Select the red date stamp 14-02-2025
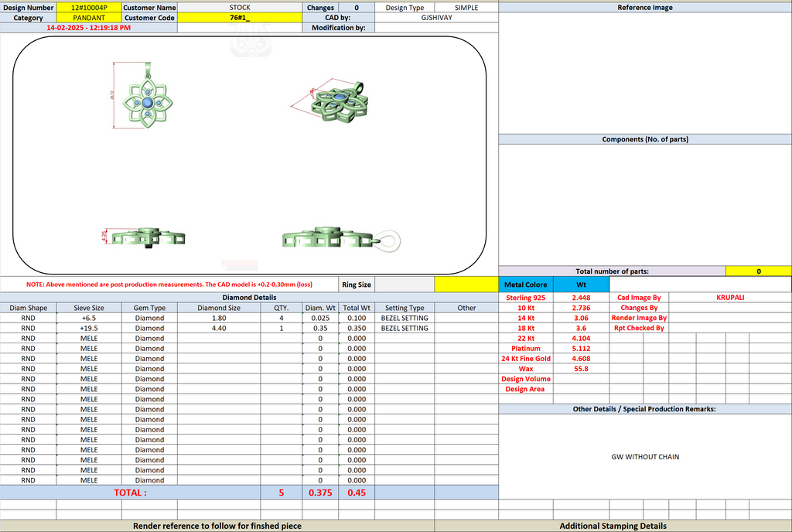Viewport: 792px width, 532px height. (x=88, y=28)
